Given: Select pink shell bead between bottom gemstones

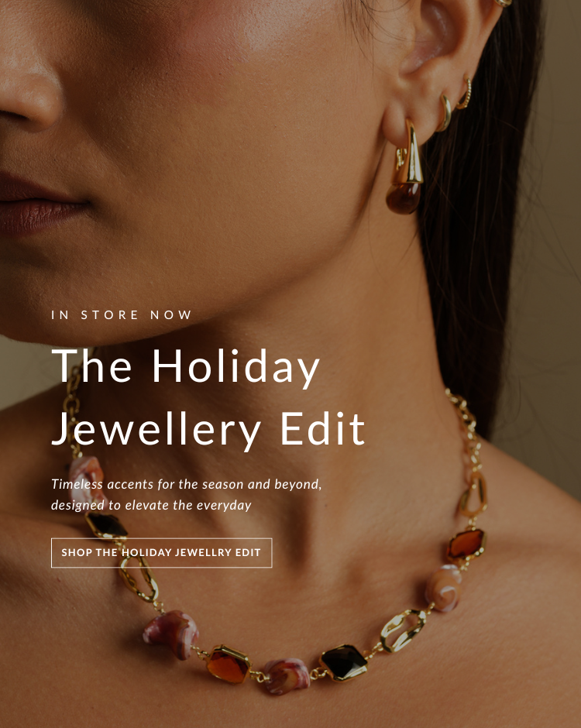Looking at the screenshot, I should click(286, 675).
